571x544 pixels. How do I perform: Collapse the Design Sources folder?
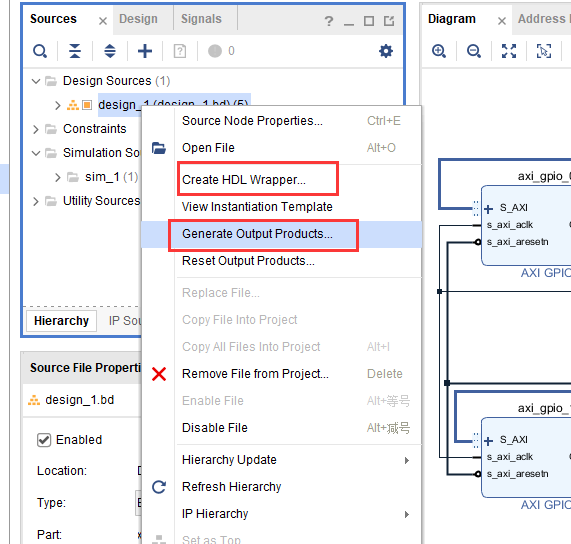pos(36,81)
